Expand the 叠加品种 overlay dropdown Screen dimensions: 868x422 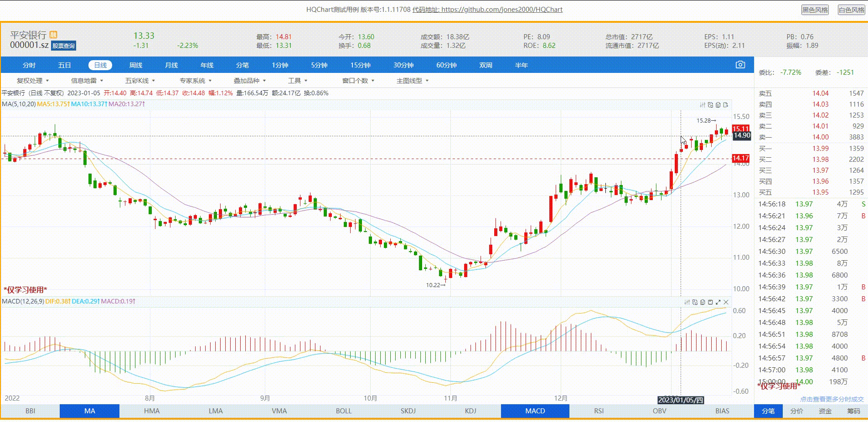(x=247, y=80)
